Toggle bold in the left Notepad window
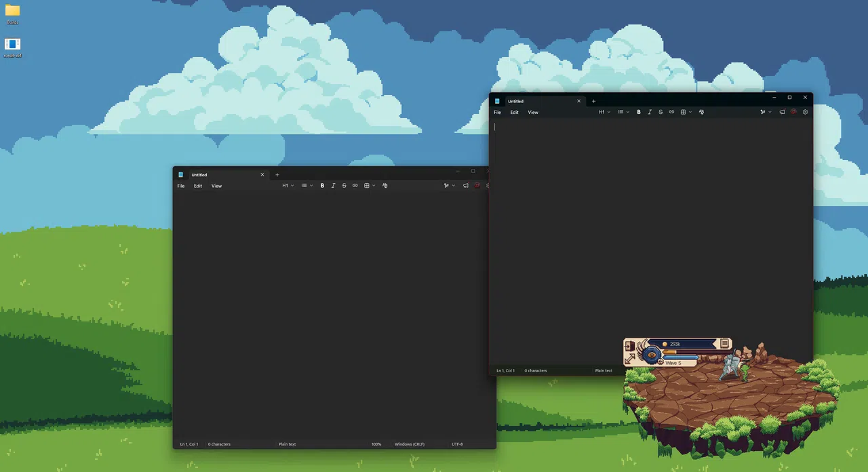868x472 pixels. (322, 186)
